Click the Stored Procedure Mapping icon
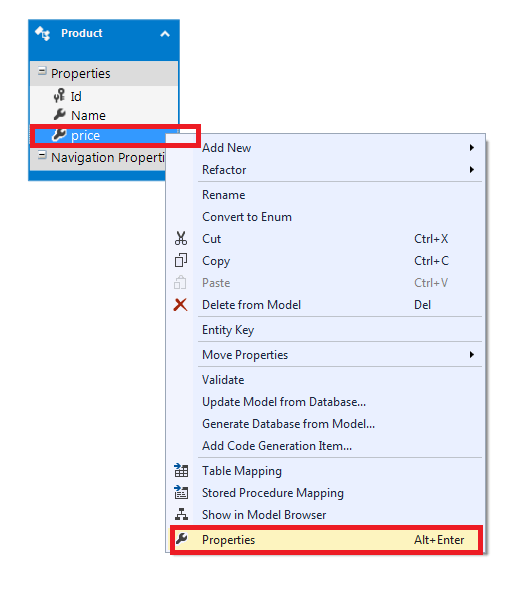This screenshot has height=592, width=508. tap(181, 492)
